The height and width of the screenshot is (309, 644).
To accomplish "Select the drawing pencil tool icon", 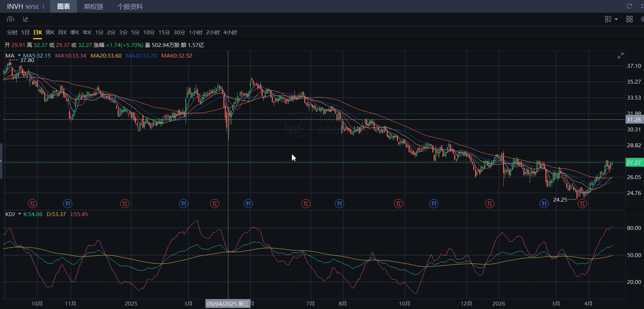I will click(25, 19).
